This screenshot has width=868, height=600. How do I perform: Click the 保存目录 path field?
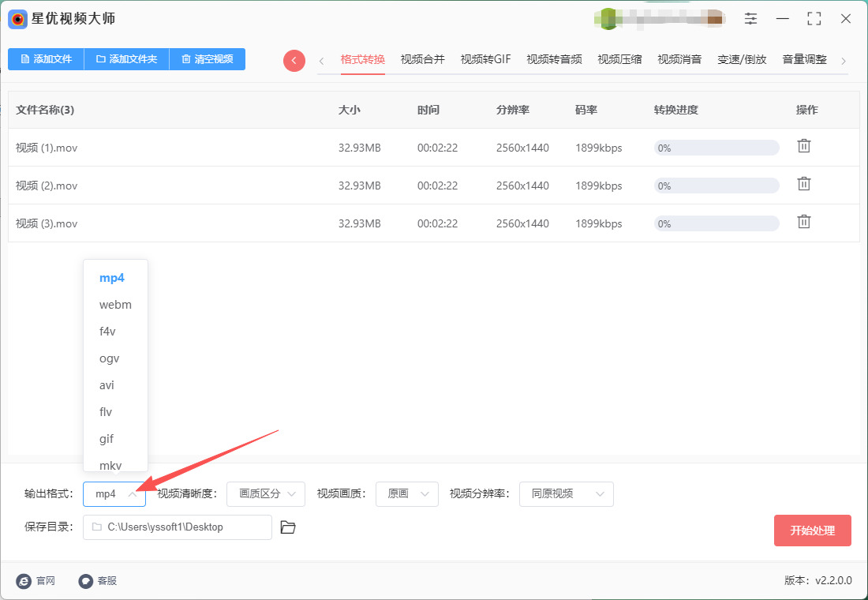point(177,527)
